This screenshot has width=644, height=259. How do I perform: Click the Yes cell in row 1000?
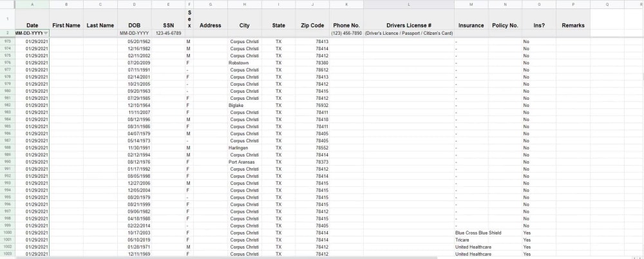pos(539,233)
